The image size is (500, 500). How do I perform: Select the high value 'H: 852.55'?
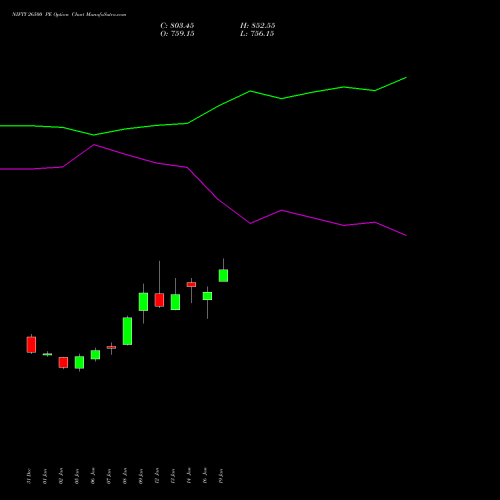pos(257,26)
